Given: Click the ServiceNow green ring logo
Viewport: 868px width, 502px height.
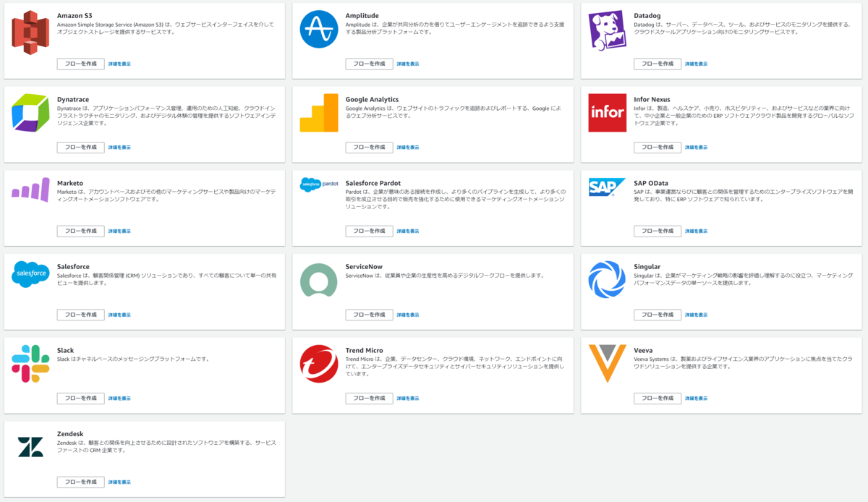Looking at the screenshot, I should tap(319, 281).
